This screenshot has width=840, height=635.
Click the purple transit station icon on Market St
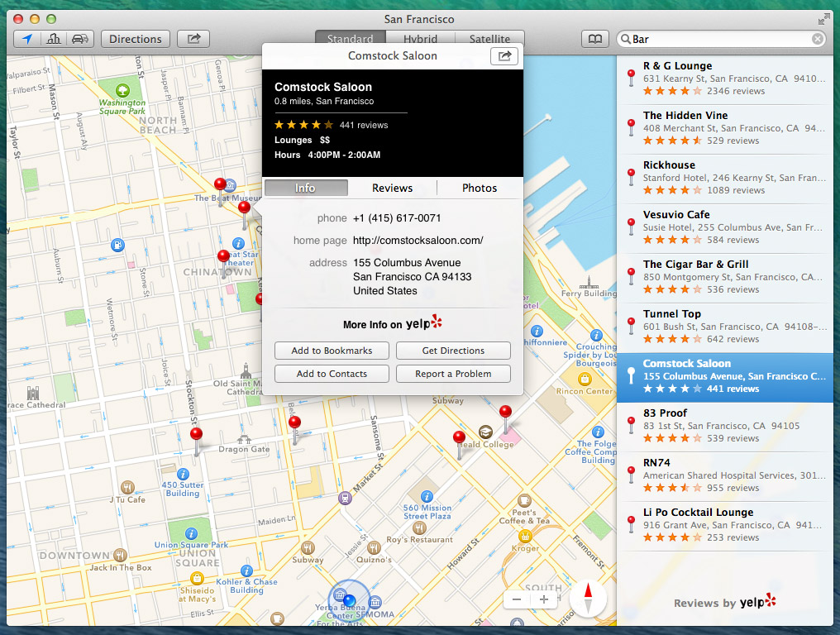tap(345, 499)
